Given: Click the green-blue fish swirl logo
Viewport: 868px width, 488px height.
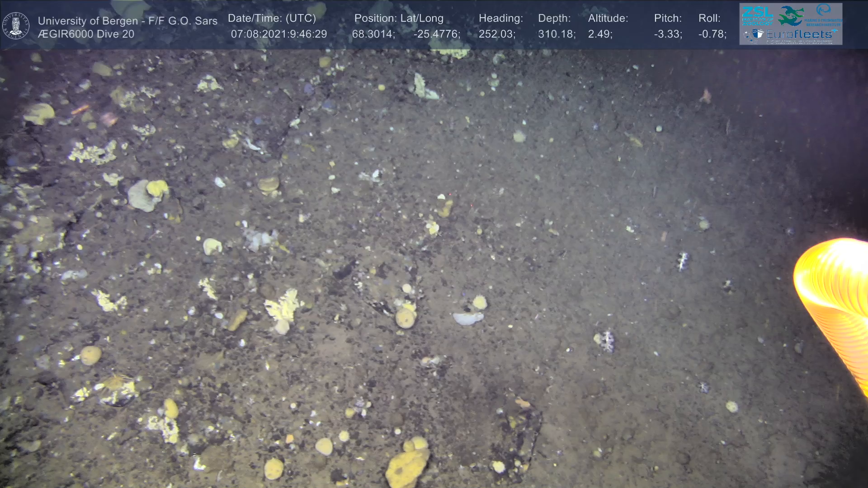Looking at the screenshot, I should [791, 15].
